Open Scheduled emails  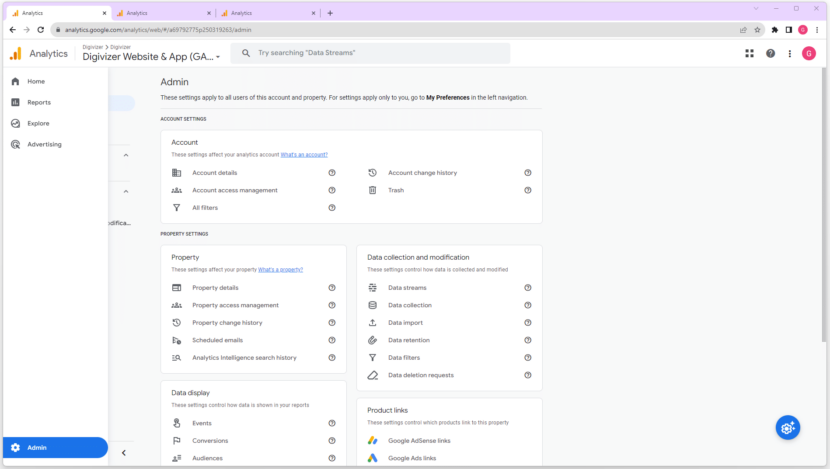(217, 340)
